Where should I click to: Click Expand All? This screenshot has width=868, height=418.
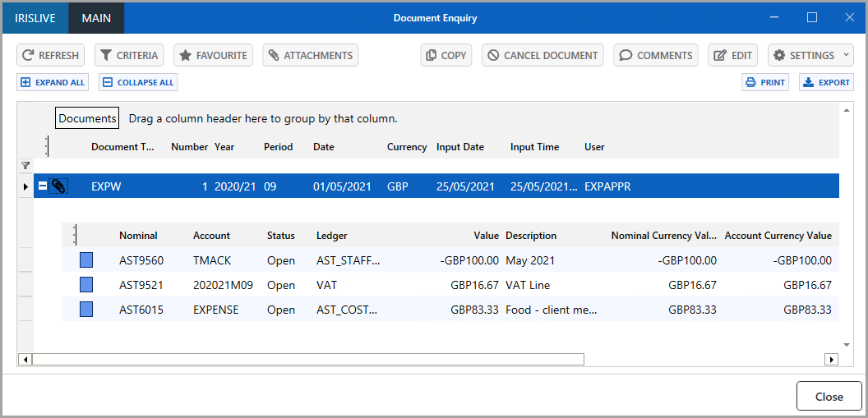53,82
